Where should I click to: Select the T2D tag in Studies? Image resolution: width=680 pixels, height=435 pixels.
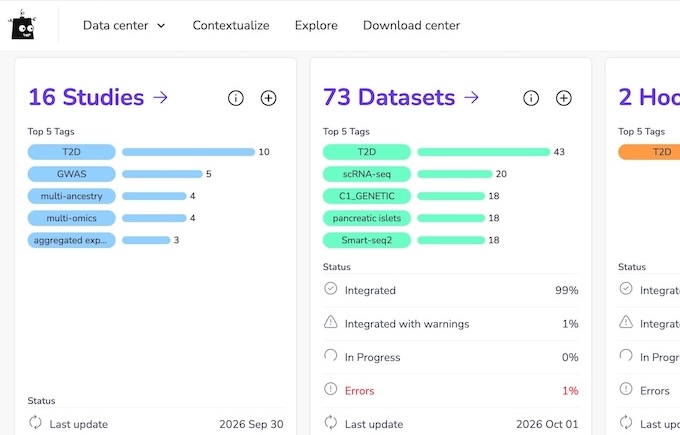72,152
